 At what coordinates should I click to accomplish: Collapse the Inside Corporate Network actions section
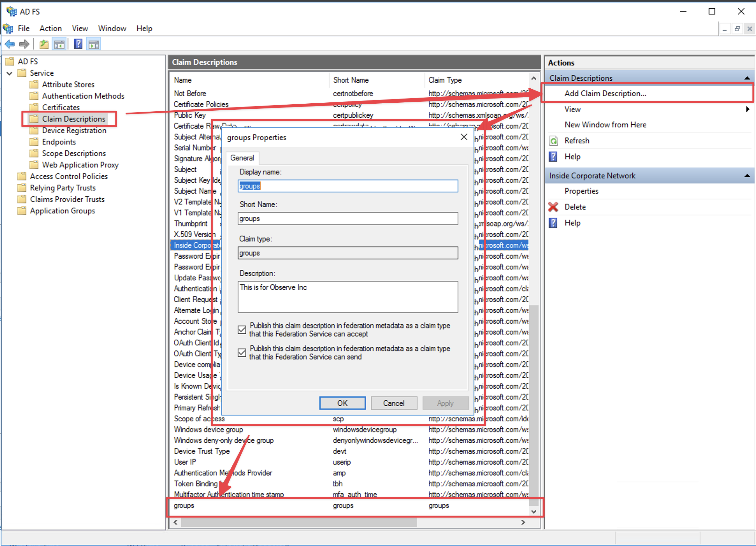point(747,176)
